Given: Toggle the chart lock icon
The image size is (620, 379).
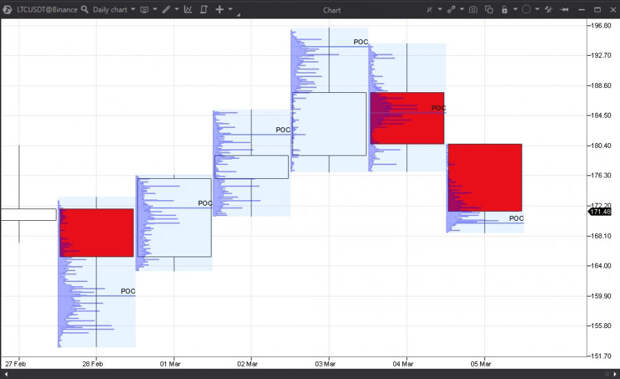Looking at the screenshot, I should point(505,10).
